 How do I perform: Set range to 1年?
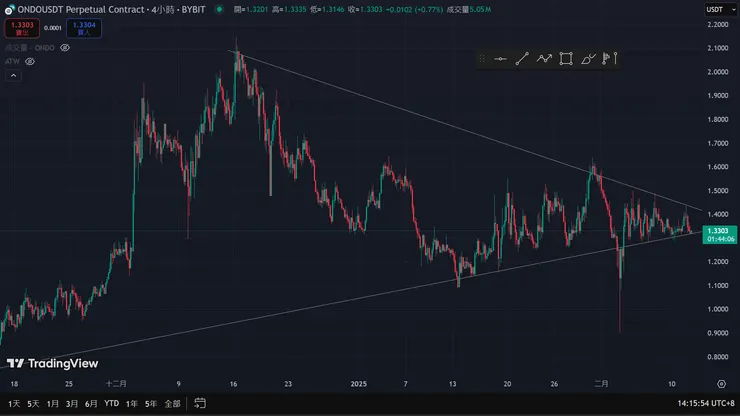pos(132,404)
